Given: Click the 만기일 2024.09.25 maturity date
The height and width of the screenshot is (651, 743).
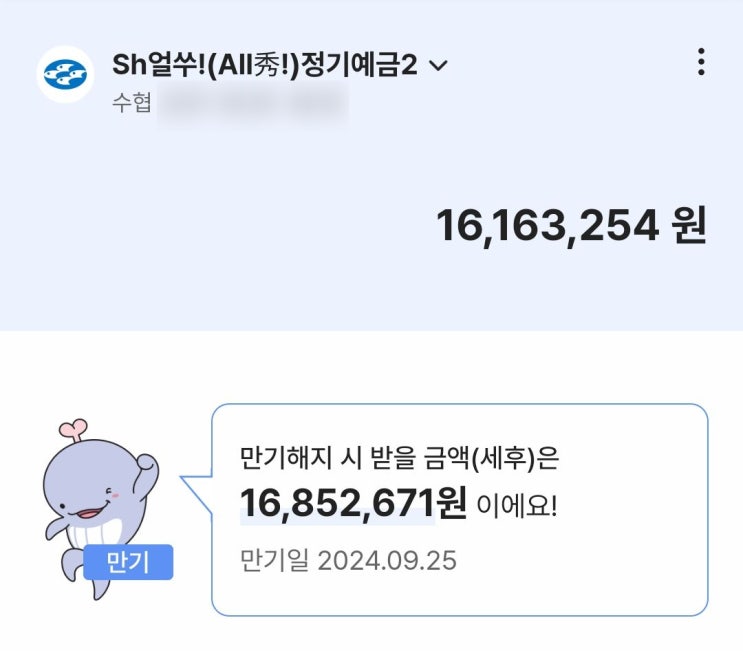Looking at the screenshot, I should point(348,561).
